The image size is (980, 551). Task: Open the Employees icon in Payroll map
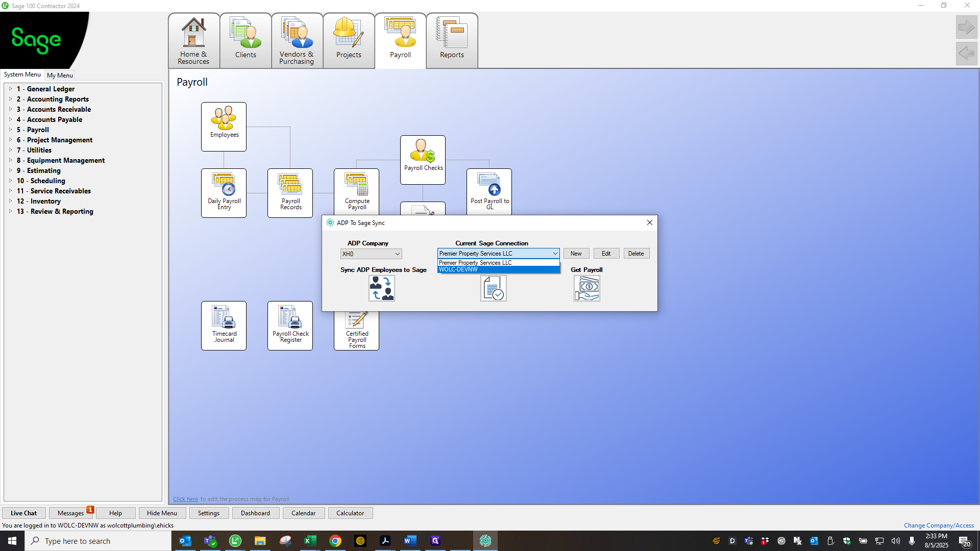coord(224,127)
